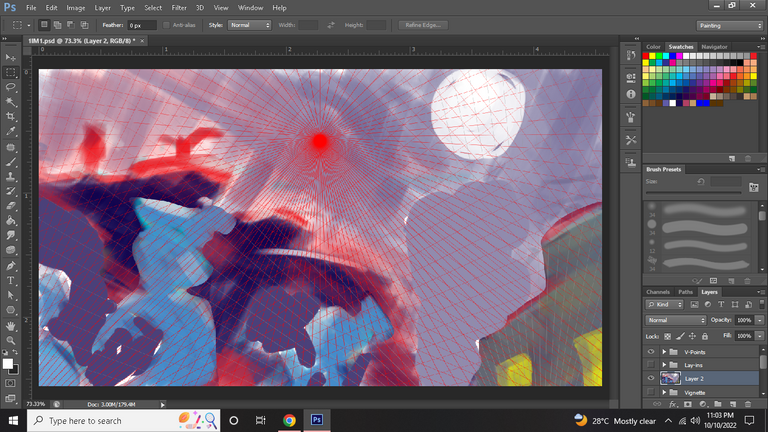Toggle lock position
768x432 pixels.
point(692,336)
